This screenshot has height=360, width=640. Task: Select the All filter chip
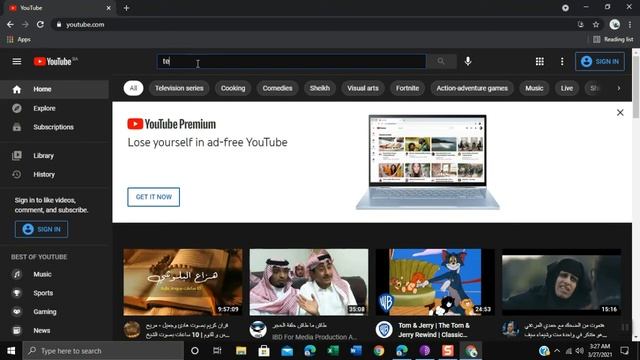pos(133,88)
